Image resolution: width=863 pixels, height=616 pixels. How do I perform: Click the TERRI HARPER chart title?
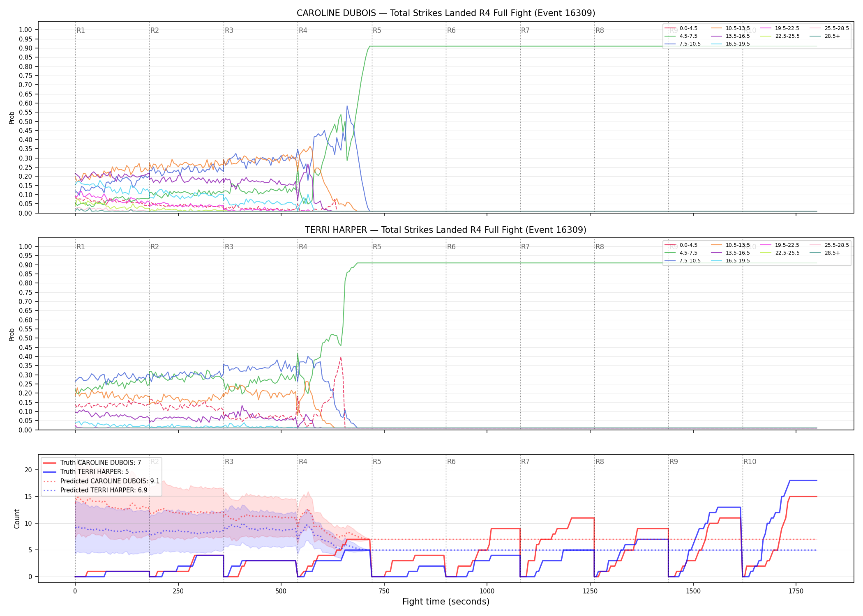(x=446, y=230)
